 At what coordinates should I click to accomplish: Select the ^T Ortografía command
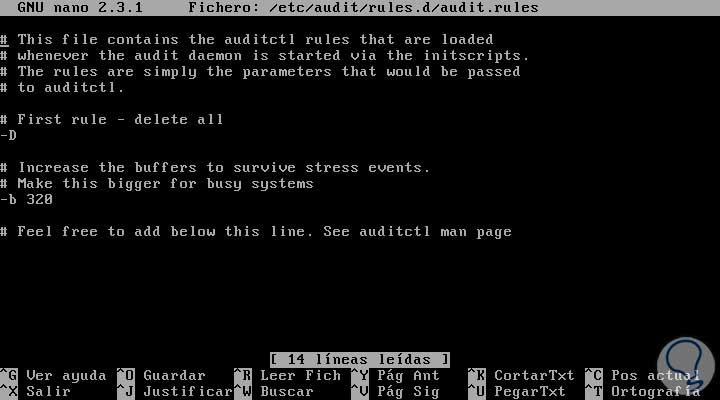[642, 392]
